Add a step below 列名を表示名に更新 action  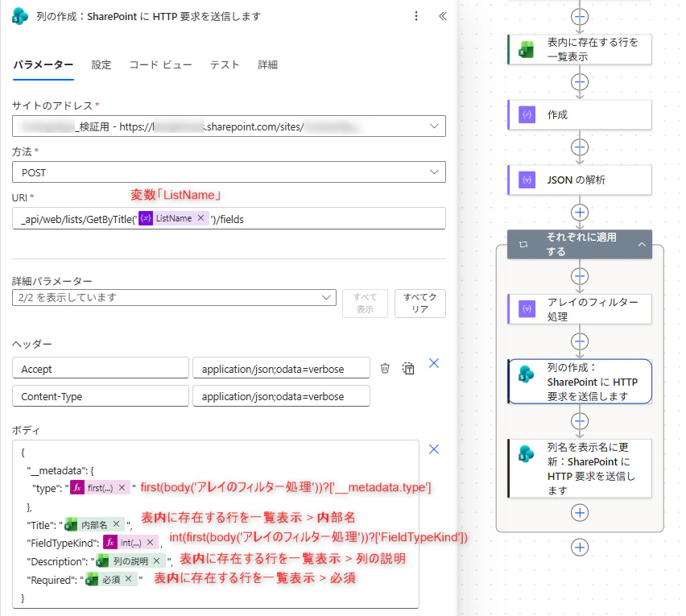tap(580, 513)
